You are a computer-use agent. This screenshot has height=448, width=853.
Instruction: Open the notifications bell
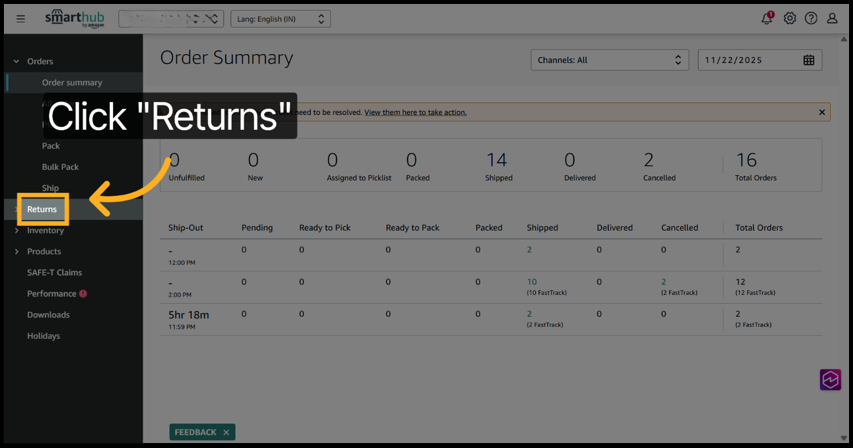coord(767,18)
